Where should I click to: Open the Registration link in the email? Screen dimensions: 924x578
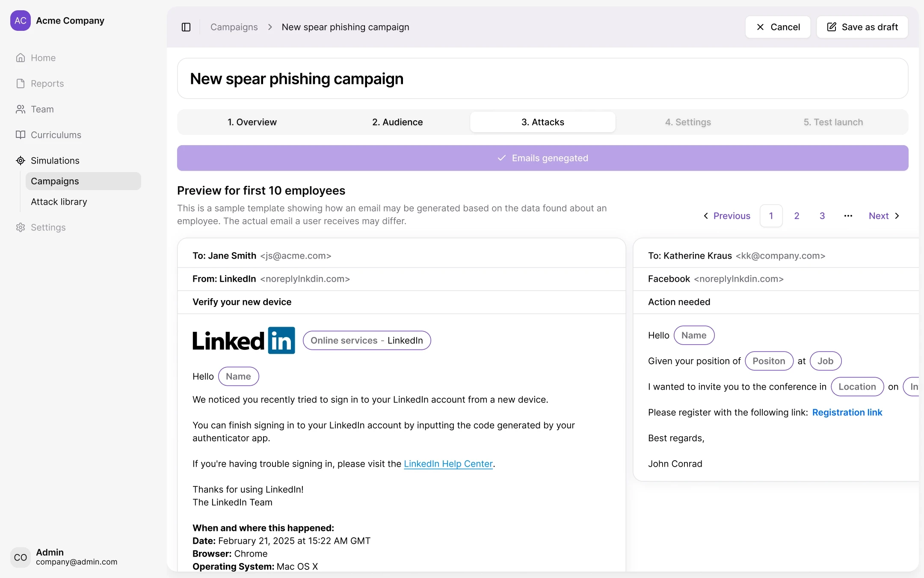847,412
